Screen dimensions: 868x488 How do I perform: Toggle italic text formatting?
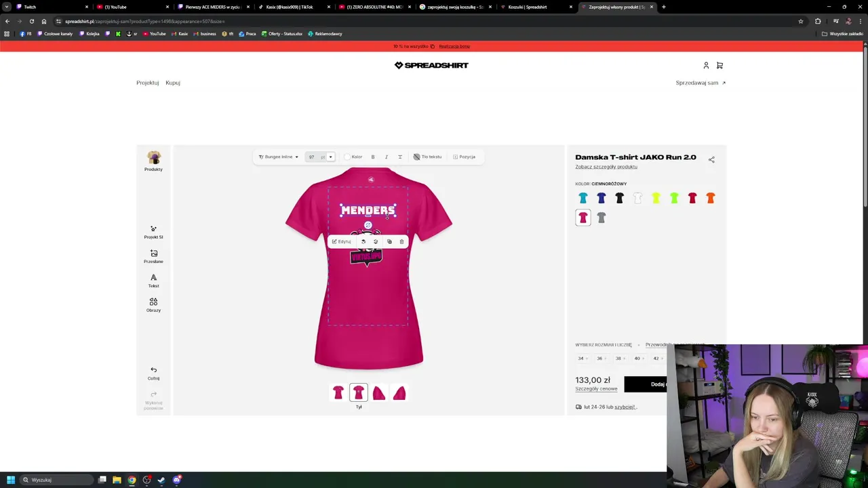pyautogui.click(x=386, y=157)
